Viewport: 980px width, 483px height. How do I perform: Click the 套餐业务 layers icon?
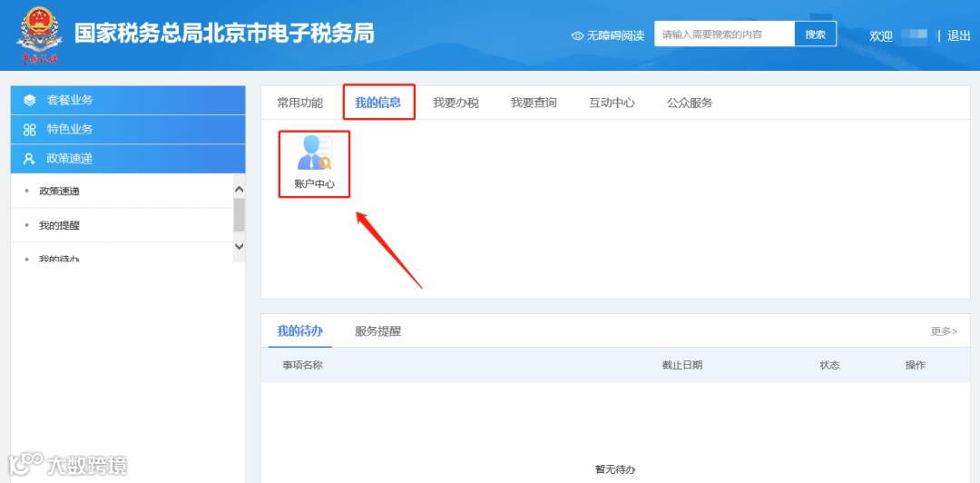pos(29,100)
